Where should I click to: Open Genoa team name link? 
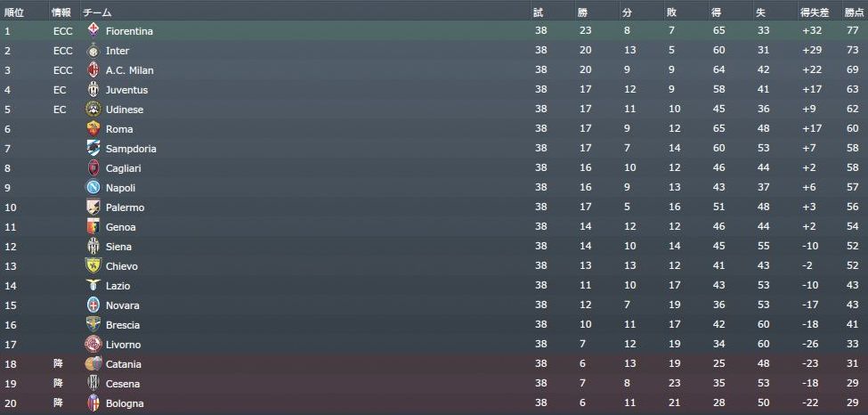coord(120,227)
